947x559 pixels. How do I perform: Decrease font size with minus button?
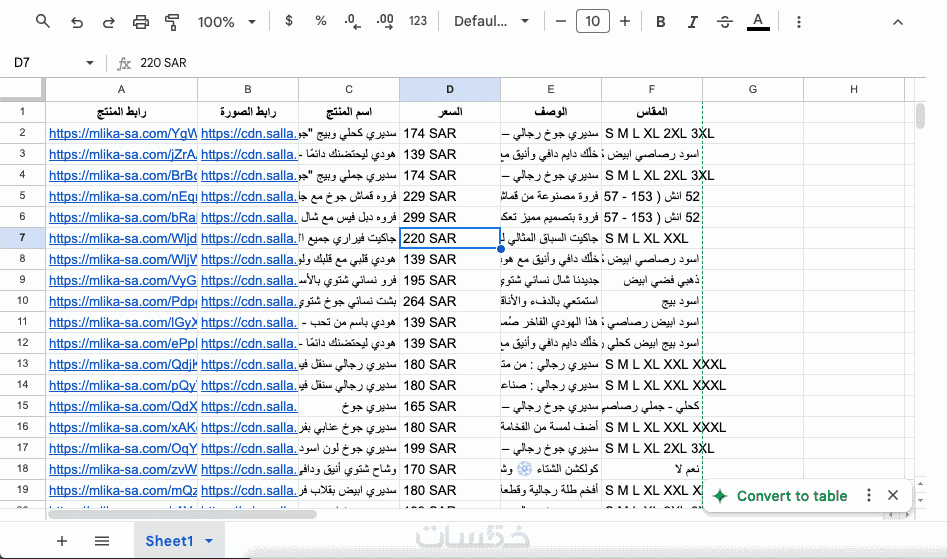tap(560, 22)
